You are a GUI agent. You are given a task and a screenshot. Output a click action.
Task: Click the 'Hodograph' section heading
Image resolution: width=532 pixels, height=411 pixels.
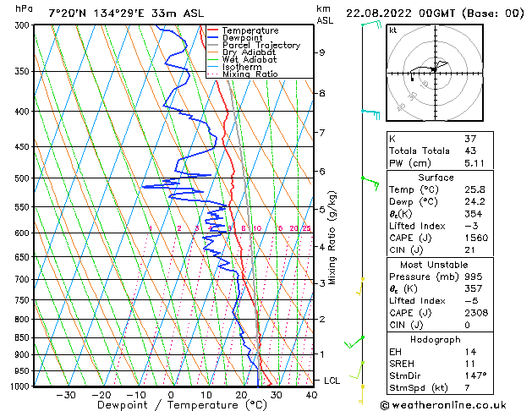[436, 340]
